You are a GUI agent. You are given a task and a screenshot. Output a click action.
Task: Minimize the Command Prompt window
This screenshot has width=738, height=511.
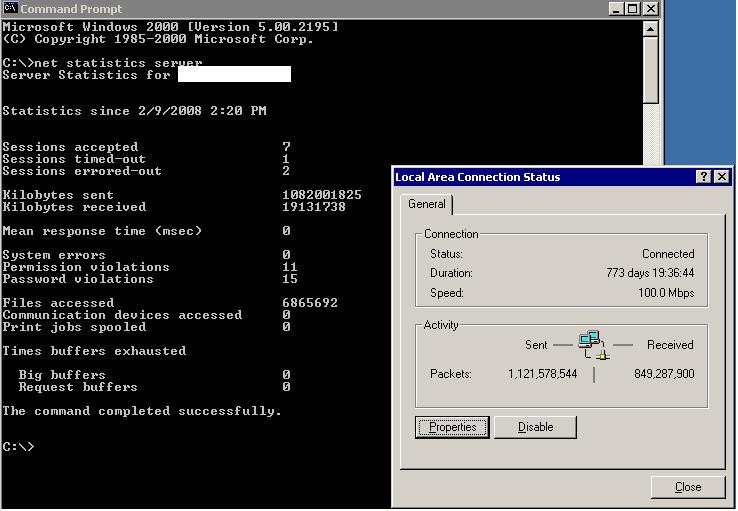coord(616,8)
